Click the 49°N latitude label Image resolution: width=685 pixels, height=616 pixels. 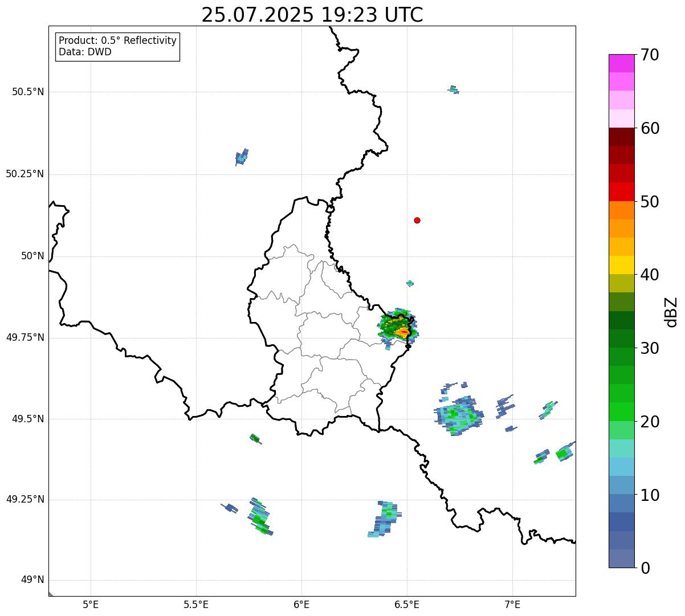point(32,580)
